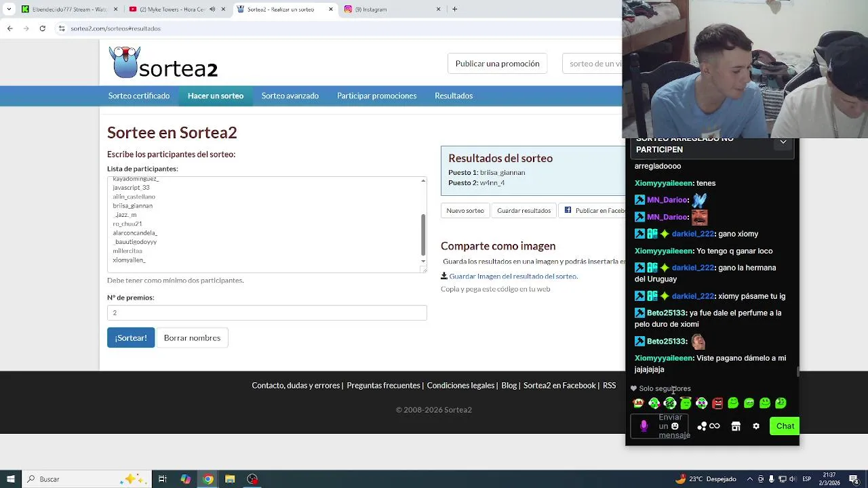The height and width of the screenshot is (488, 868).
Task: Open the Windows Start menu
Action: coord(10,479)
